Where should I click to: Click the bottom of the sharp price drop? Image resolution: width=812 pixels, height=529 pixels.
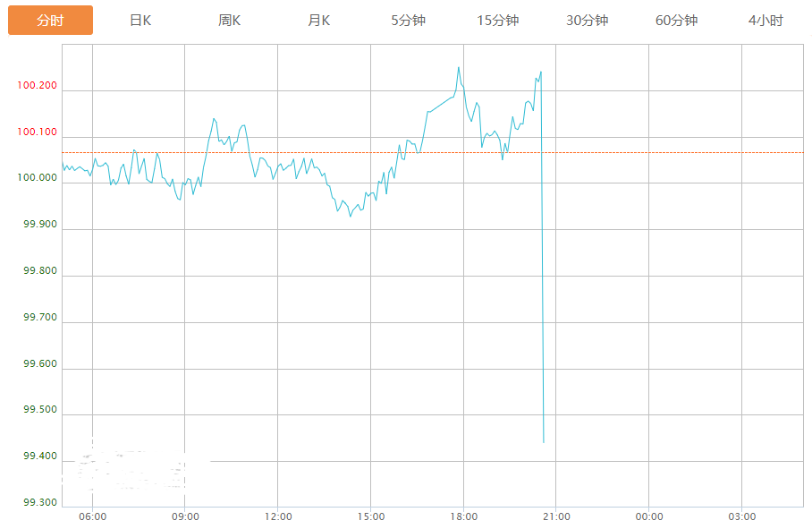544,441
